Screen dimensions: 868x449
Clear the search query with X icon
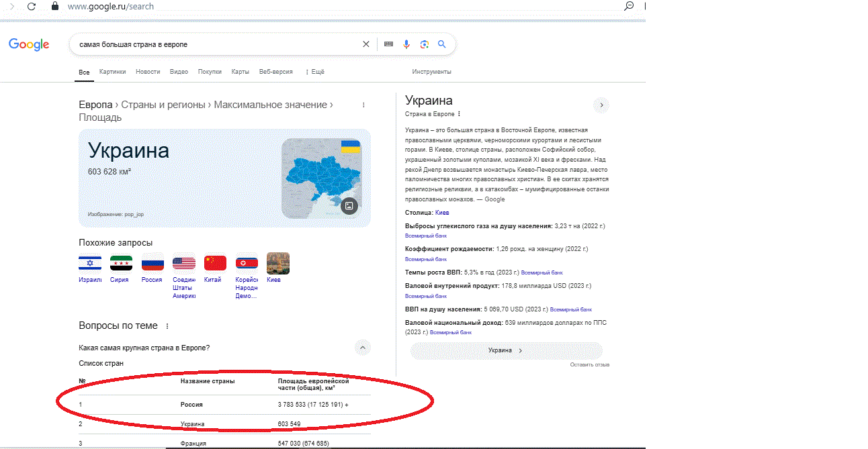(x=366, y=44)
